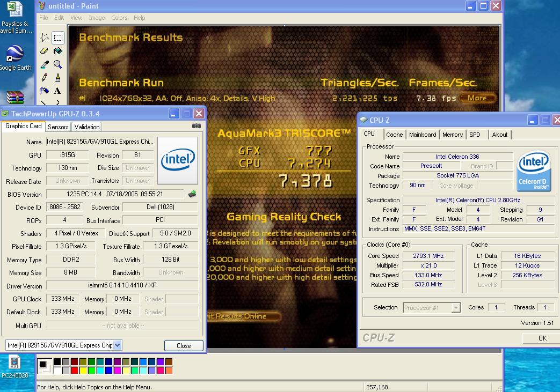
Task: Open the Payslips & Payroll Excel file
Action: pos(16,17)
